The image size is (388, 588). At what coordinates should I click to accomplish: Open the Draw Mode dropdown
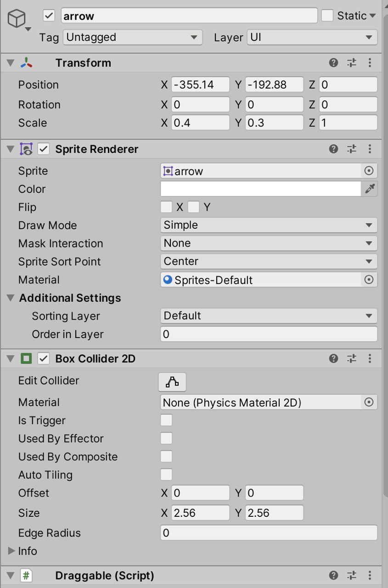point(269,225)
